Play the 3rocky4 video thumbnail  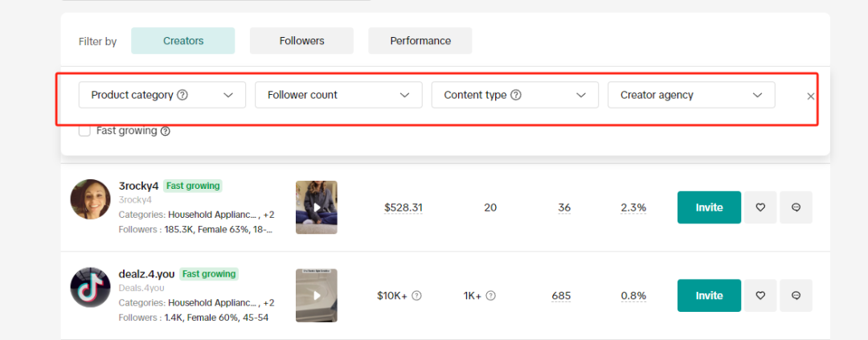(x=317, y=207)
